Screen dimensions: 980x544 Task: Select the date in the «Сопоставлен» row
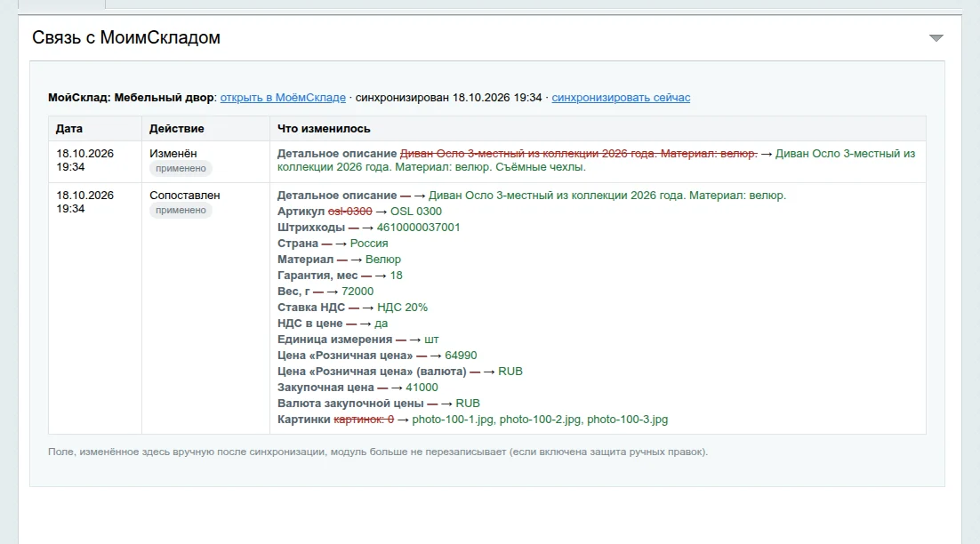85,203
